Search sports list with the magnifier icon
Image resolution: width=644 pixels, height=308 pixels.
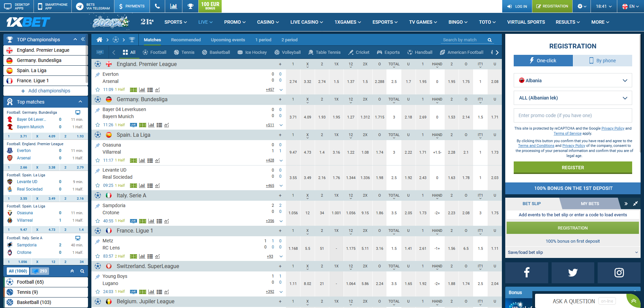82,271
